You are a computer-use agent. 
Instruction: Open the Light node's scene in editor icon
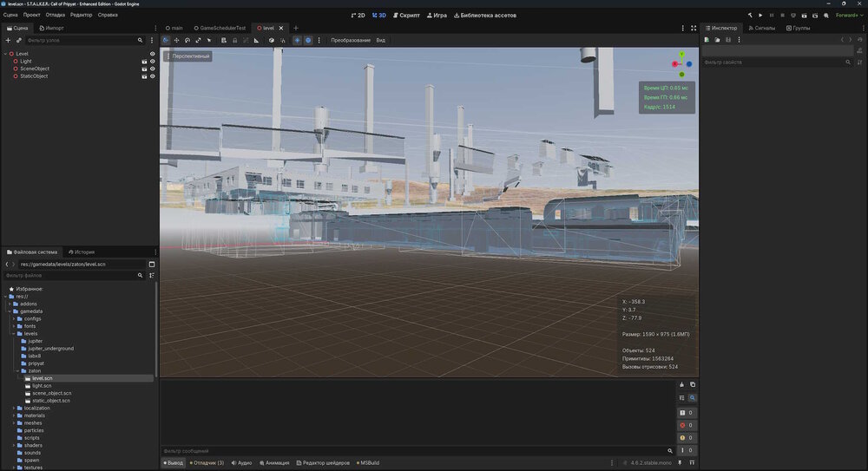point(144,62)
